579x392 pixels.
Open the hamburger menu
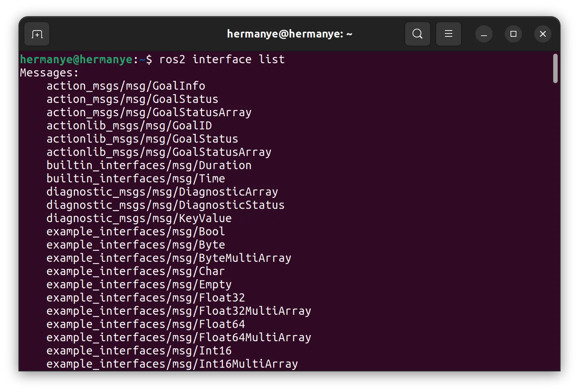[448, 34]
